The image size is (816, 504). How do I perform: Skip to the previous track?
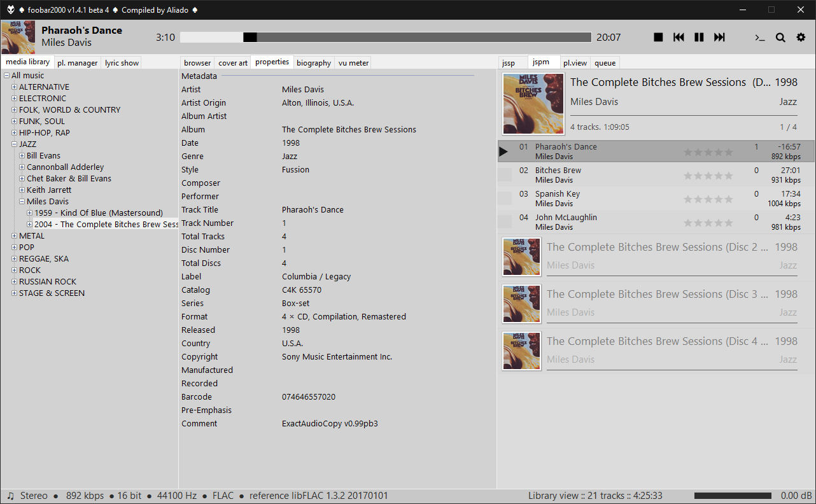[x=679, y=38]
